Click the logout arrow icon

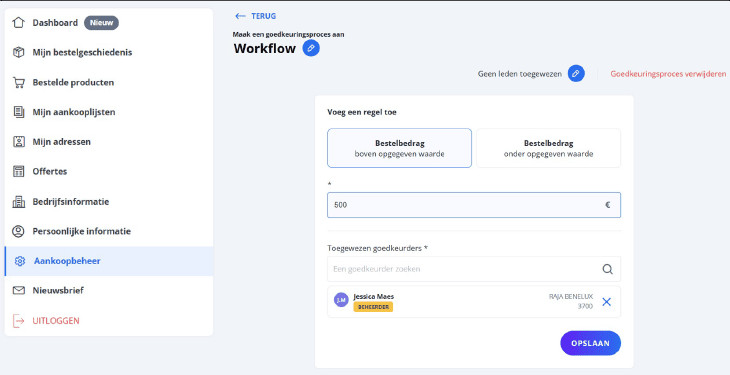[18, 320]
